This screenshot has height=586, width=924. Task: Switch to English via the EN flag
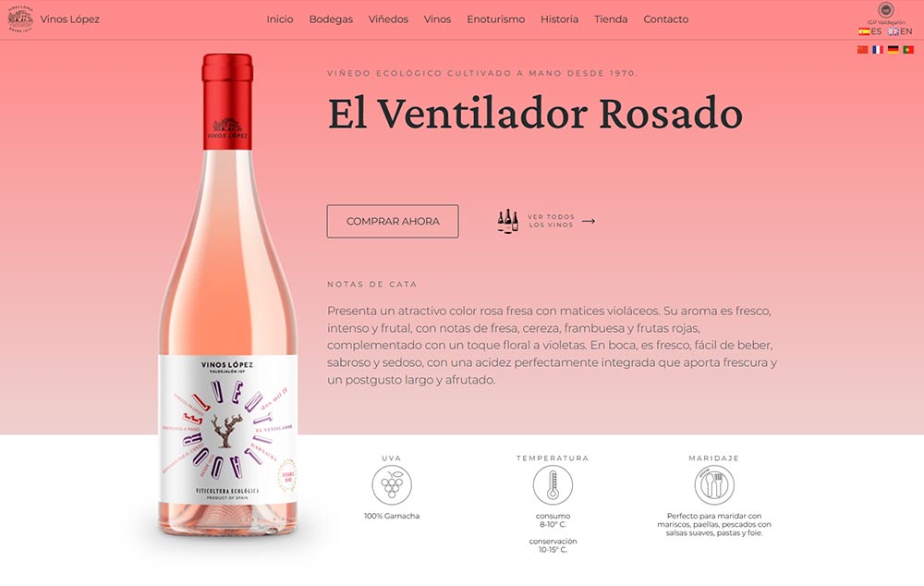coord(900,31)
